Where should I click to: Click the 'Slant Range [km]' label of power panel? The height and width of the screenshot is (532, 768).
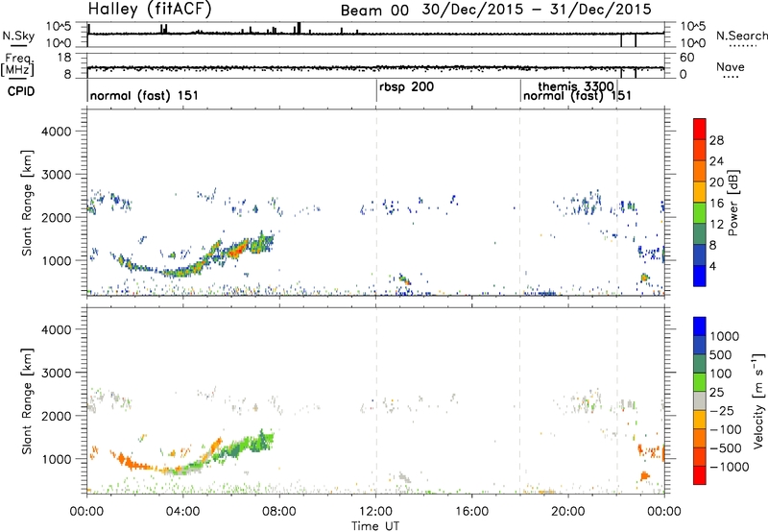click(x=27, y=203)
